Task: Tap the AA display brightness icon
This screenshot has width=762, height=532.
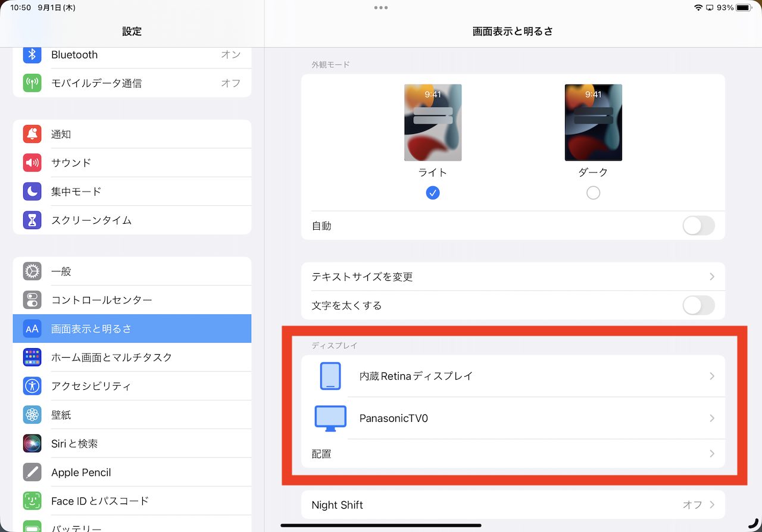Action: pyautogui.click(x=32, y=328)
